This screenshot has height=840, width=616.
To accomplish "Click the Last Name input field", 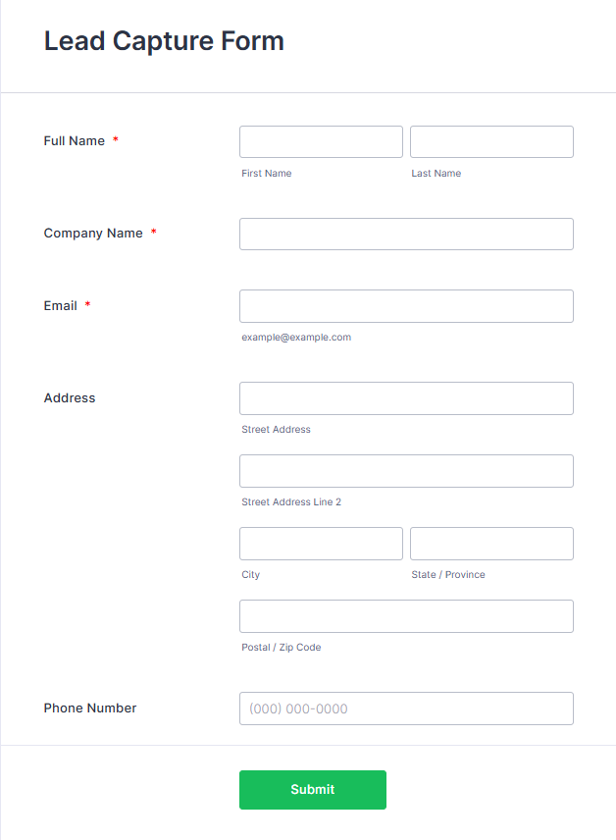I will 491,142.
